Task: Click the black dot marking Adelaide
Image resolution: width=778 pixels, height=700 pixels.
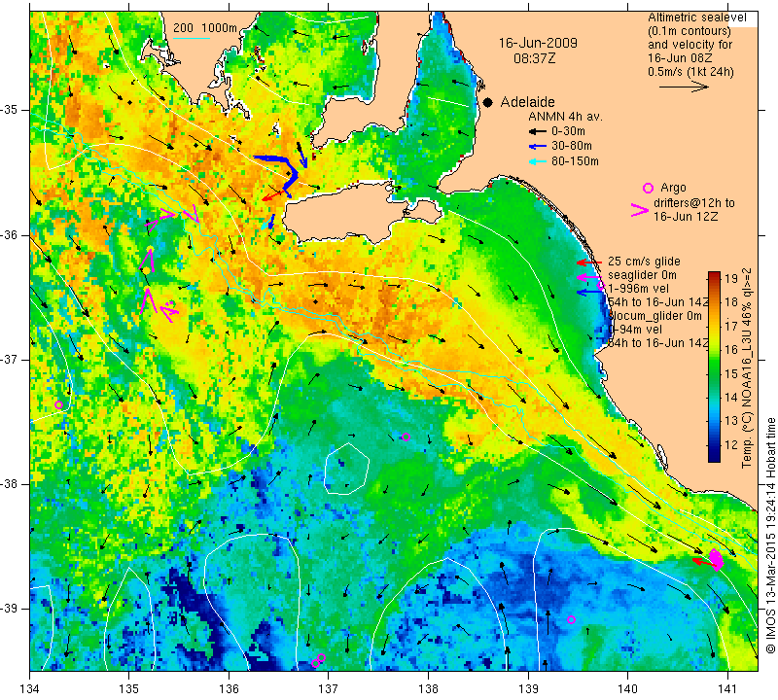Action: pos(488,102)
